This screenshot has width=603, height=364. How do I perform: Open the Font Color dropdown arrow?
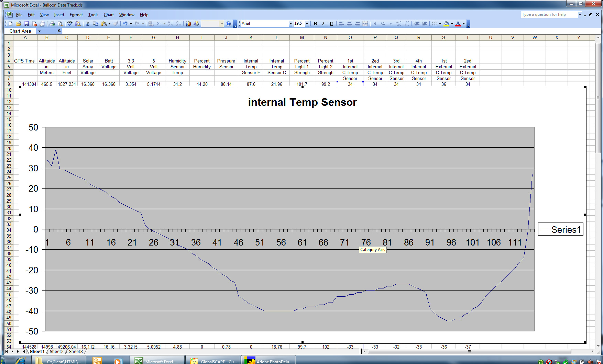(463, 24)
